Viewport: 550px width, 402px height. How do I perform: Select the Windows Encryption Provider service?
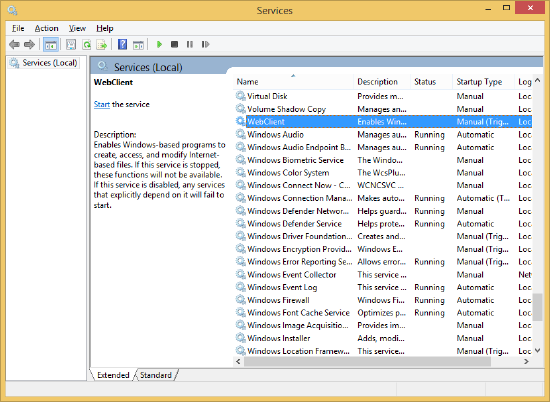pyautogui.click(x=383, y=249)
